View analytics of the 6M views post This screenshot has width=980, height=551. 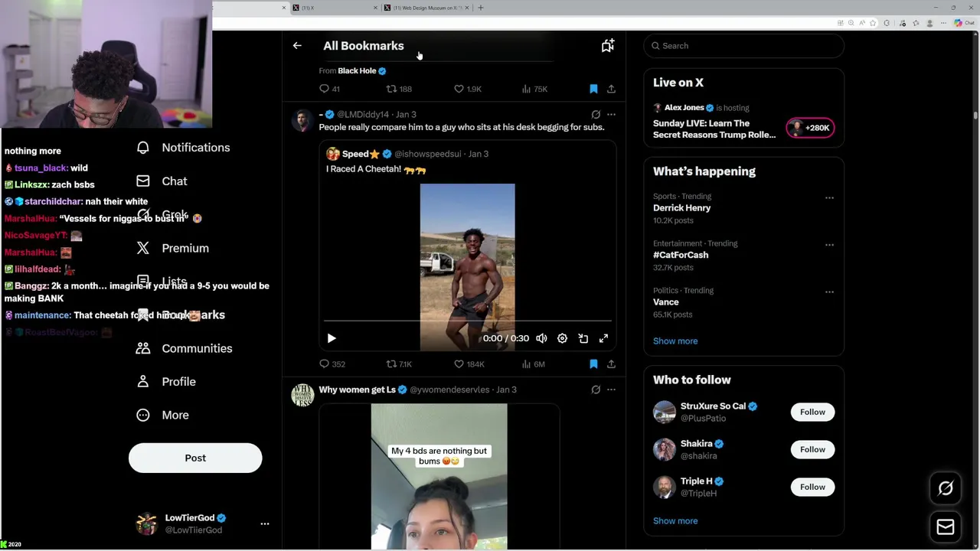[x=533, y=364]
